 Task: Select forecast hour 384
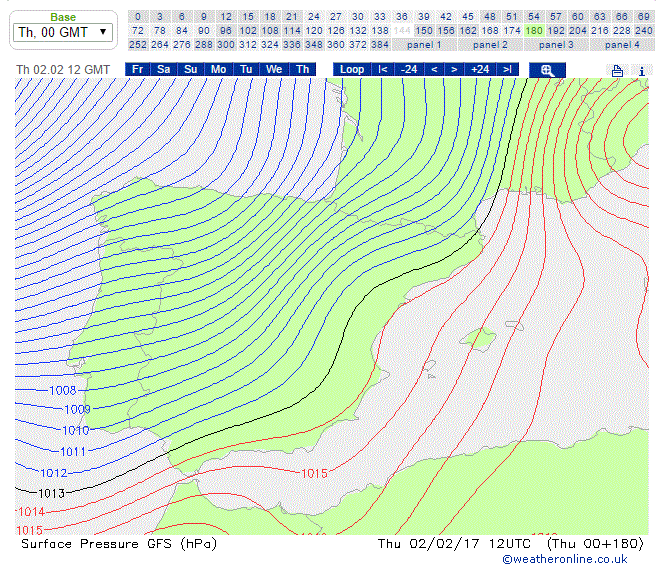point(380,45)
